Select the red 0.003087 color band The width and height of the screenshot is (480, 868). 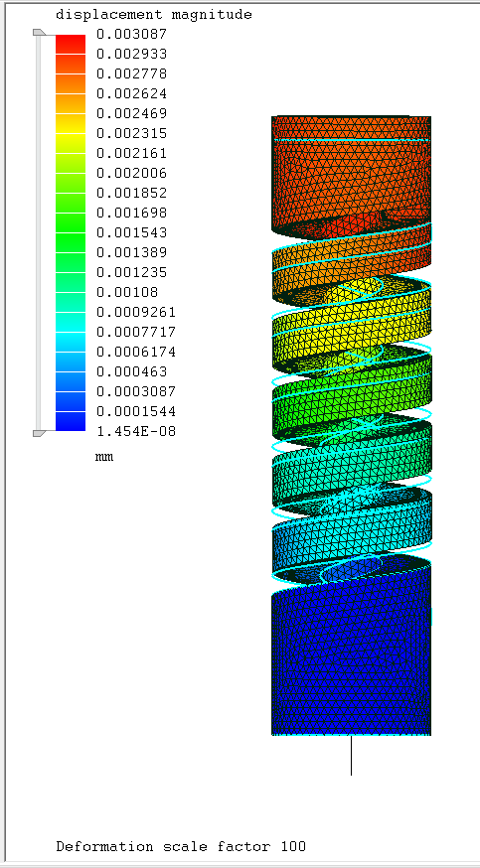tap(71, 44)
